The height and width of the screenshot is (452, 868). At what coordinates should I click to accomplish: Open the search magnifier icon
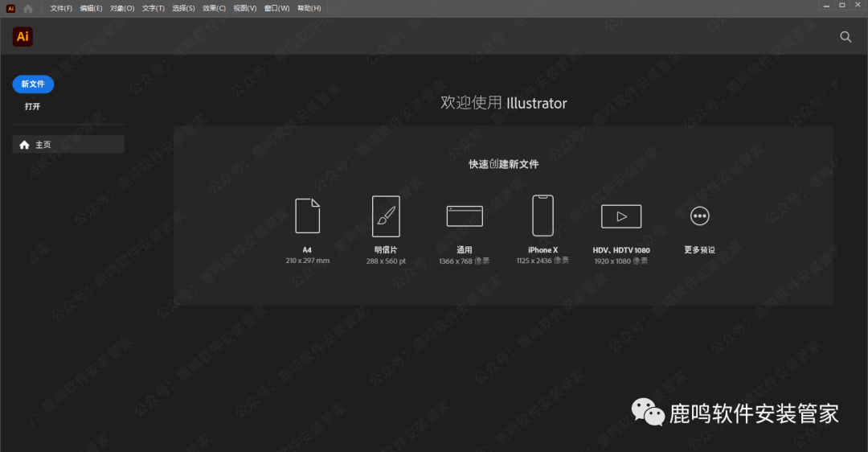point(845,37)
